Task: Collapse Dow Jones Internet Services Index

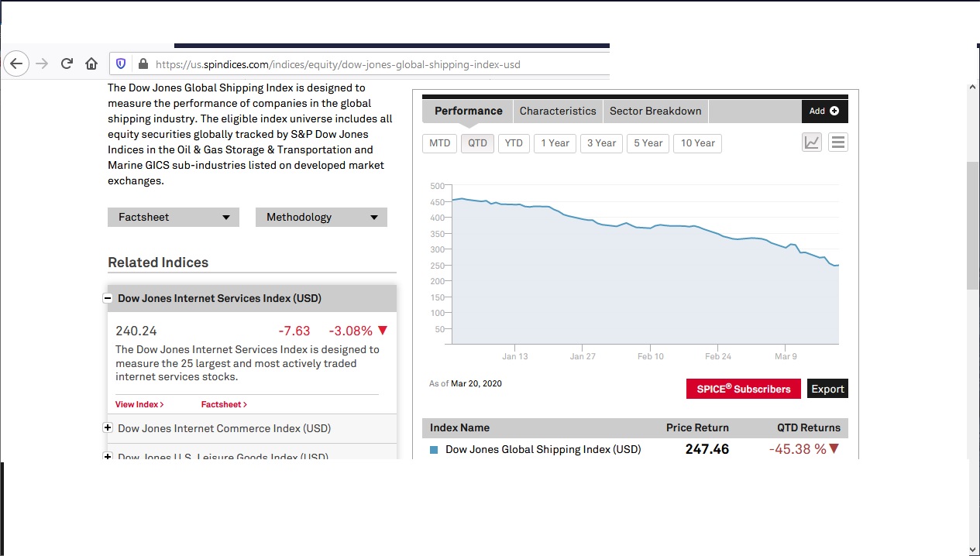Action: click(x=110, y=298)
